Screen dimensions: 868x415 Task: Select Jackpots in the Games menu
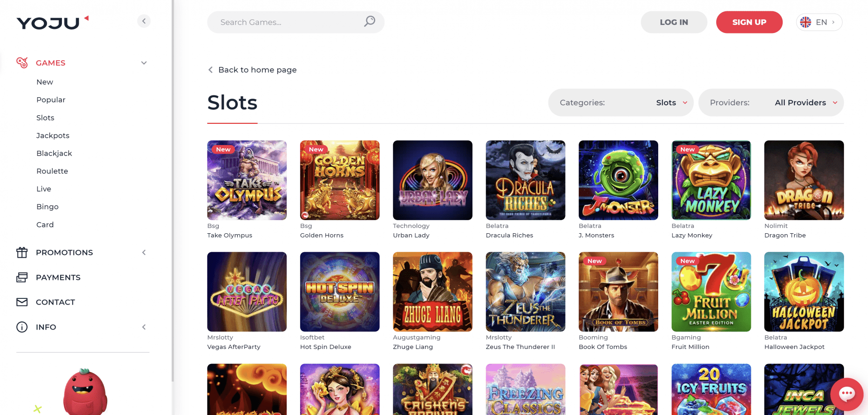point(53,136)
